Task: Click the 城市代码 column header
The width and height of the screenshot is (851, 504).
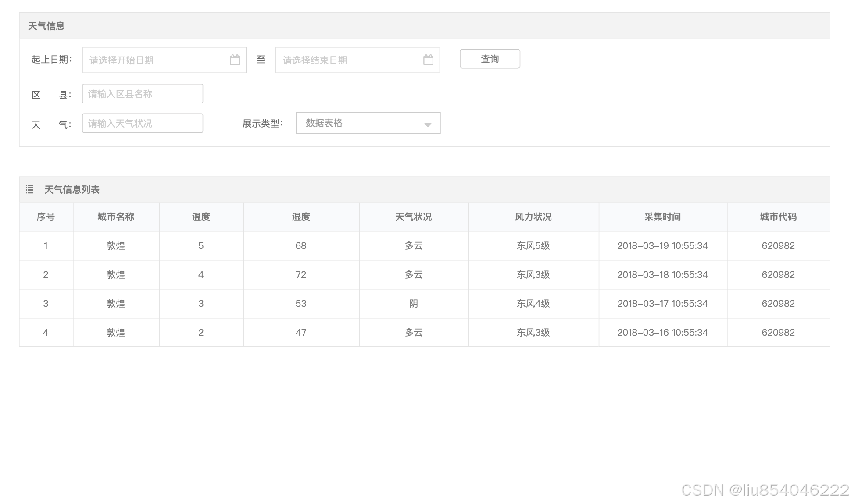Action: point(778,217)
